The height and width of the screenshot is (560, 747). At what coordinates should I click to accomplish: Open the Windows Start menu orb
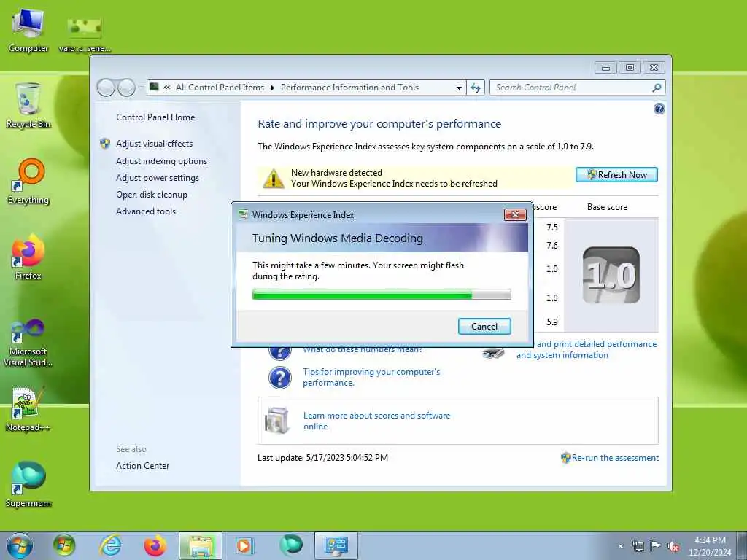coord(20,545)
